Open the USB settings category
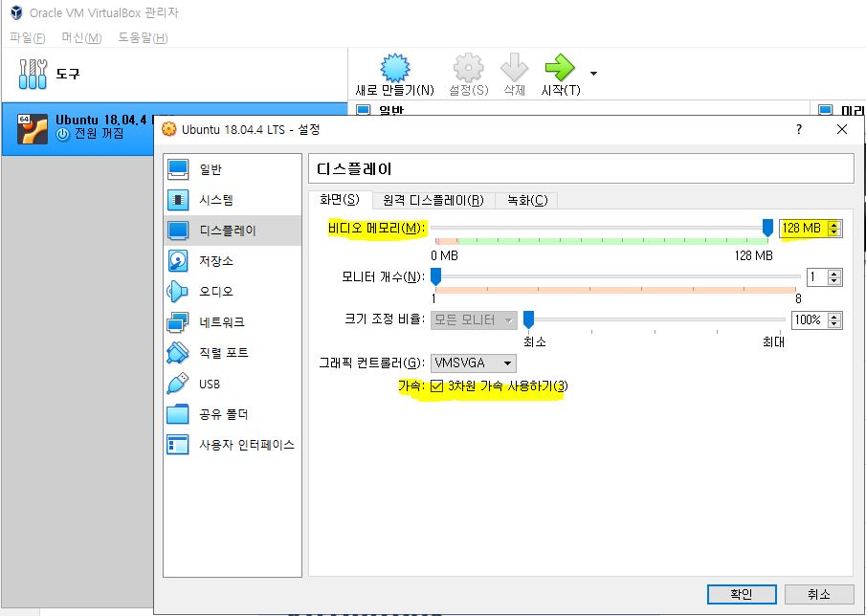This screenshot has width=866, height=616. point(233,384)
